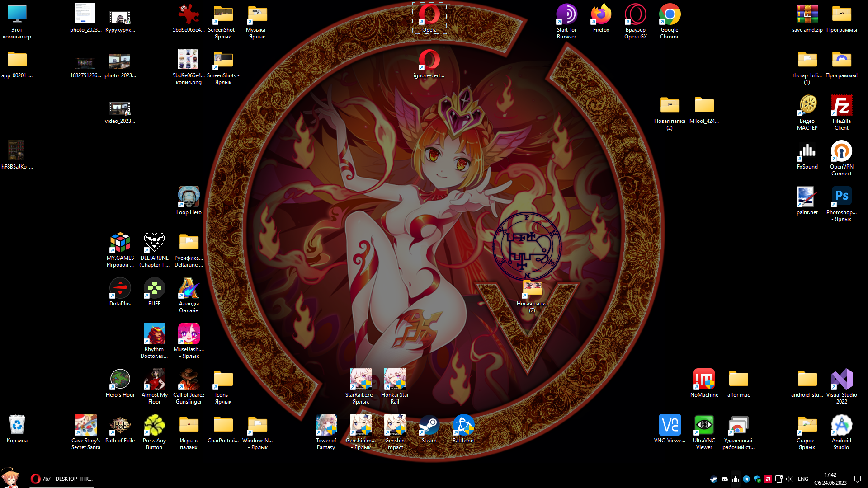Open the Steam tray icon
The width and height of the screenshot is (868, 488).
pos(713,479)
